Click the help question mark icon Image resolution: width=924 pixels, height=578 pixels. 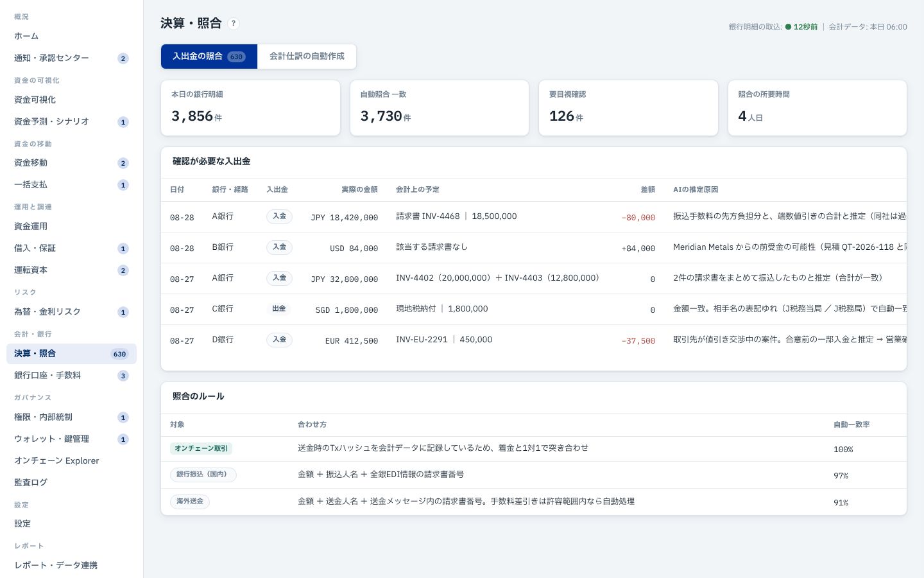pyautogui.click(x=234, y=23)
